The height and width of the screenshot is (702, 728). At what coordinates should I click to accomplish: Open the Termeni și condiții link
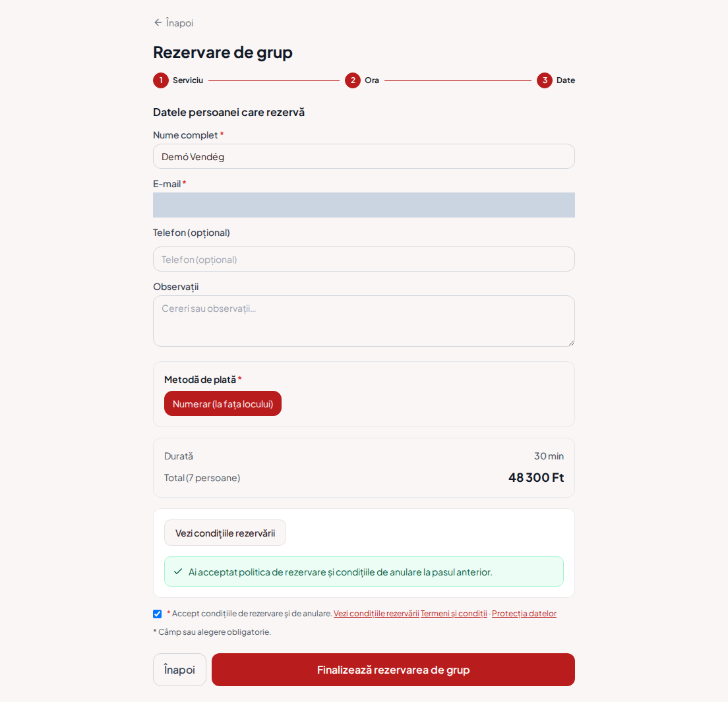[454, 614]
